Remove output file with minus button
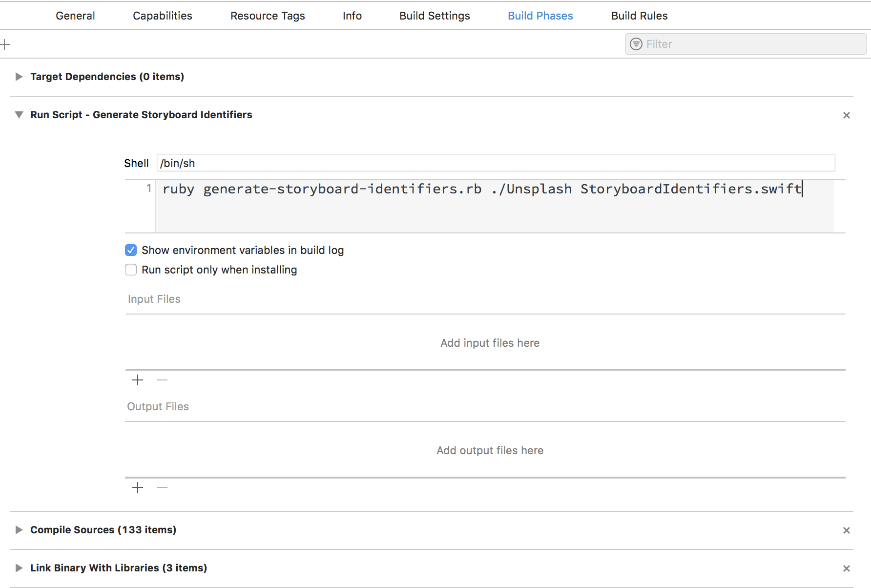The width and height of the screenshot is (871, 588). tap(162, 487)
